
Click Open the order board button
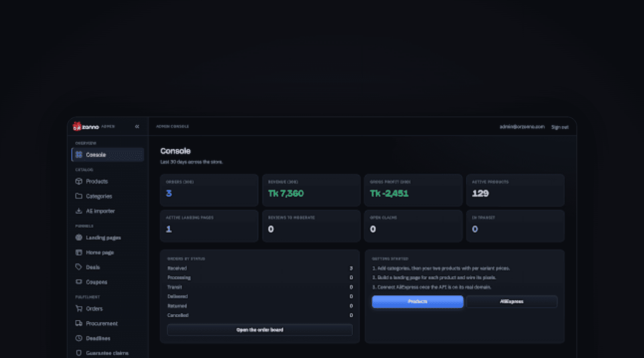(x=260, y=330)
